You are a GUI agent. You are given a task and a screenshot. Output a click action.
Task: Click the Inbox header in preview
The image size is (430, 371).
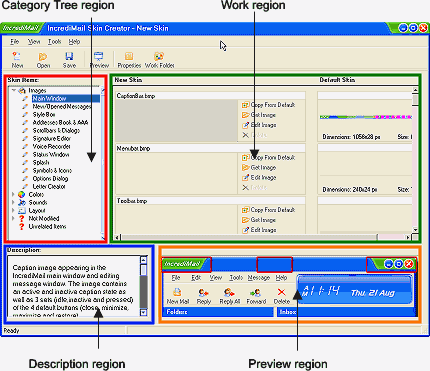[347, 312]
